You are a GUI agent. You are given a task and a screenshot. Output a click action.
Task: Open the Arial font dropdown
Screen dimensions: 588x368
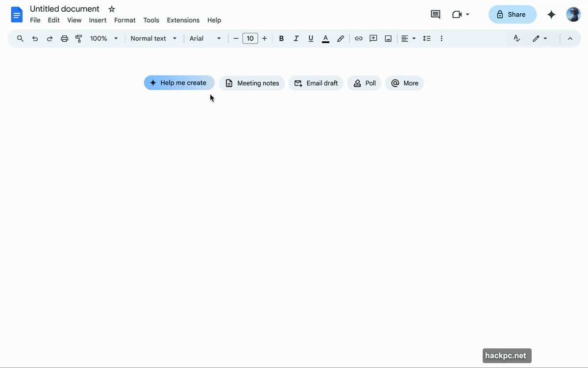[204, 38]
